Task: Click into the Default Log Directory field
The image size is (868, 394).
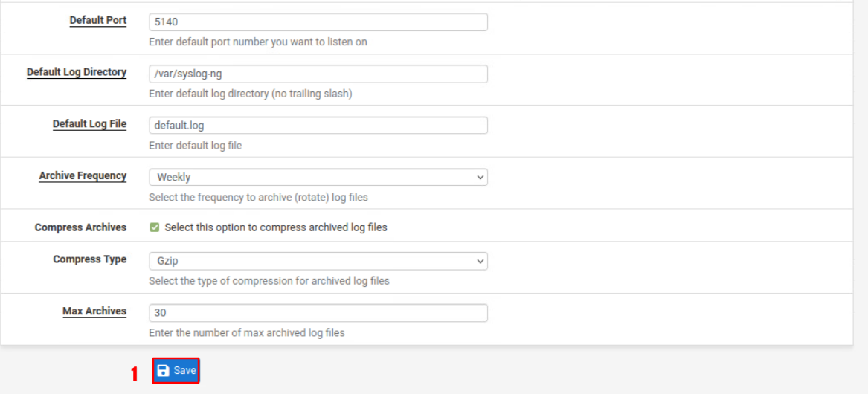Action: pos(318,74)
